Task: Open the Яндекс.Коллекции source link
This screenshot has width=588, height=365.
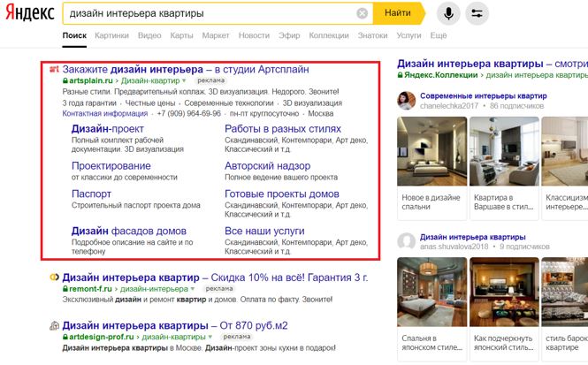Action: [x=440, y=75]
